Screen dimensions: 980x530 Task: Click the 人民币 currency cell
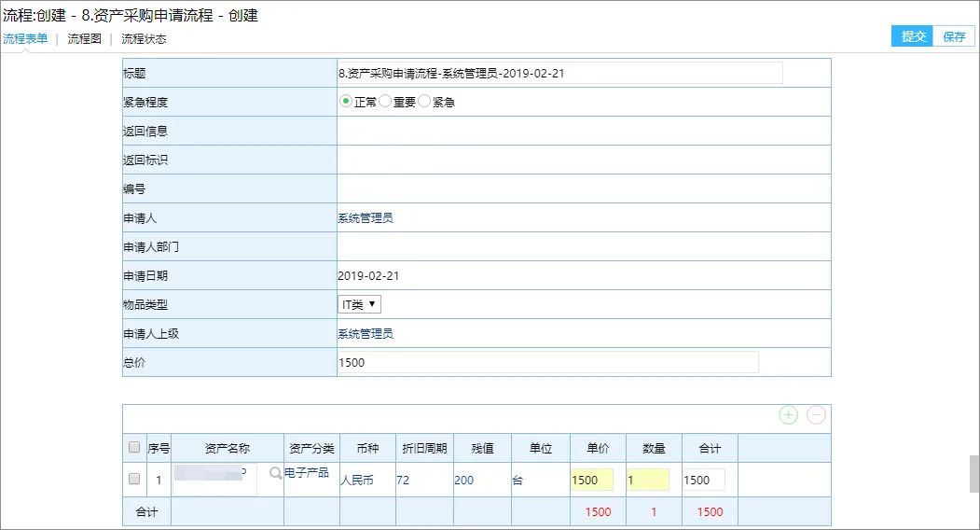357,480
